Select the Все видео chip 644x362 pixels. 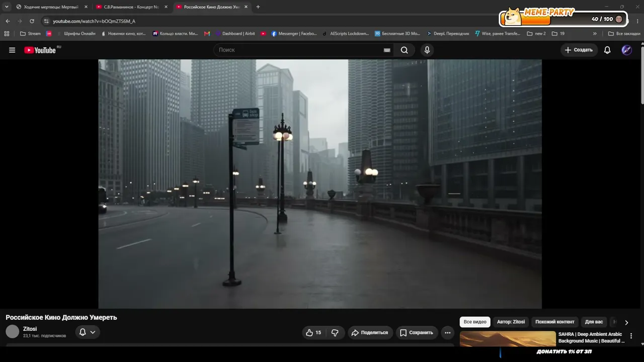[x=475, y=322]
